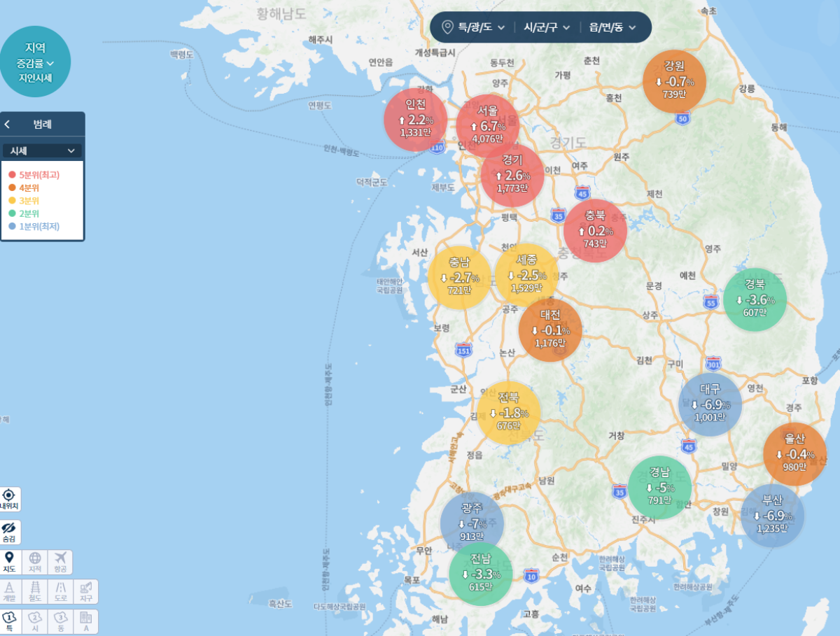Open the 대구 -6.9% region bubble
840x636 pixels.
pos(710,404)
